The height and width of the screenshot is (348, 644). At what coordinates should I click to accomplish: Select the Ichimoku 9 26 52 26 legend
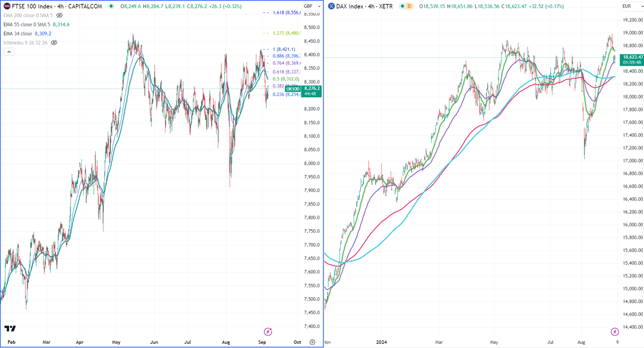(25, 43)
